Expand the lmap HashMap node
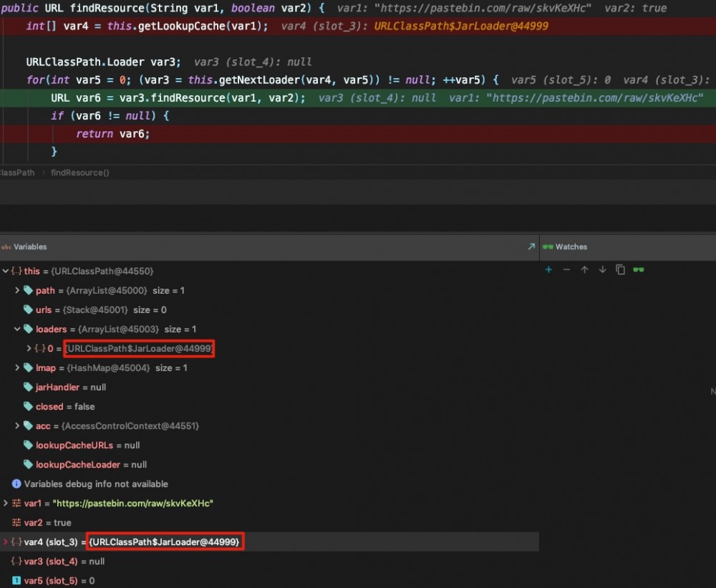Viewport: 716px width, 588px height. point(16,367)
